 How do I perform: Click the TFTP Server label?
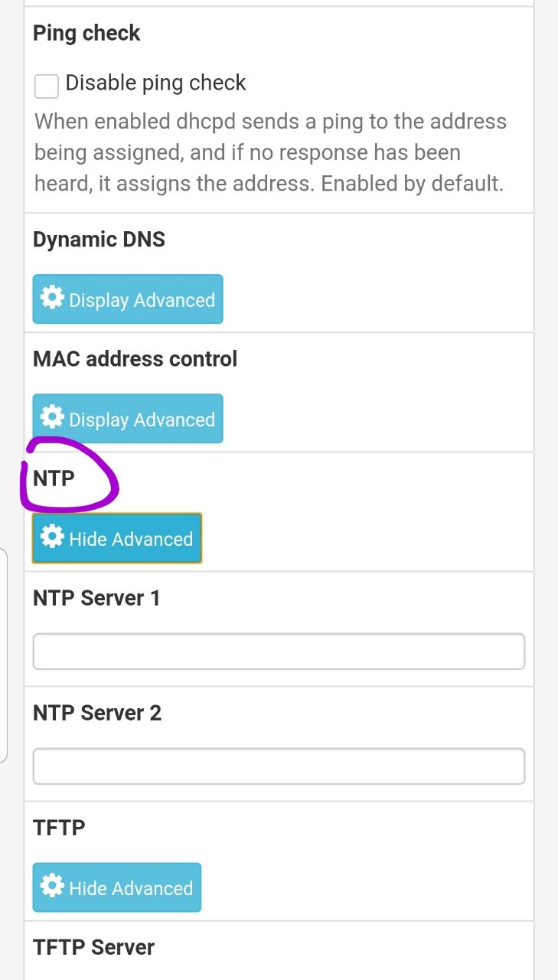pos(93,947)
